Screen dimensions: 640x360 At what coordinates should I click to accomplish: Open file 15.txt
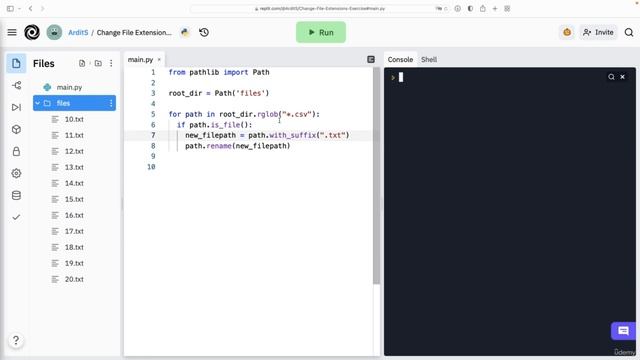[x=74, y=199]
